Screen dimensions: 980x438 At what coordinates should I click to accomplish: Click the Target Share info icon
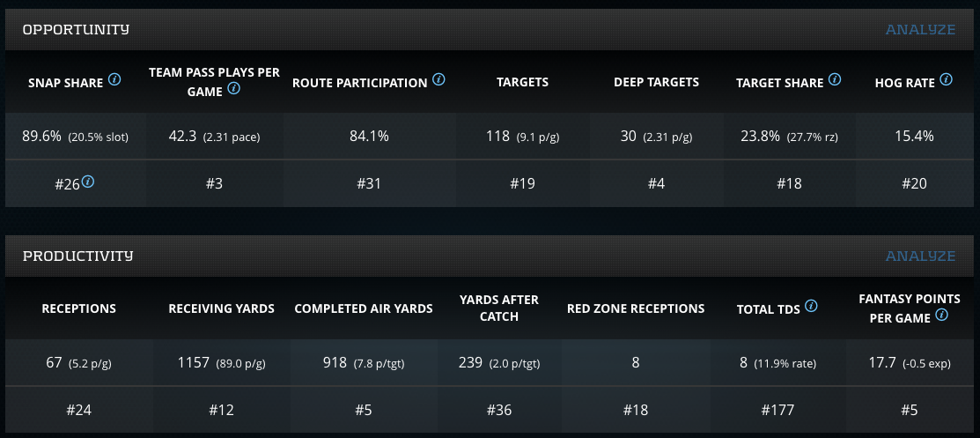pyautogui.click(x=835, y=80)
